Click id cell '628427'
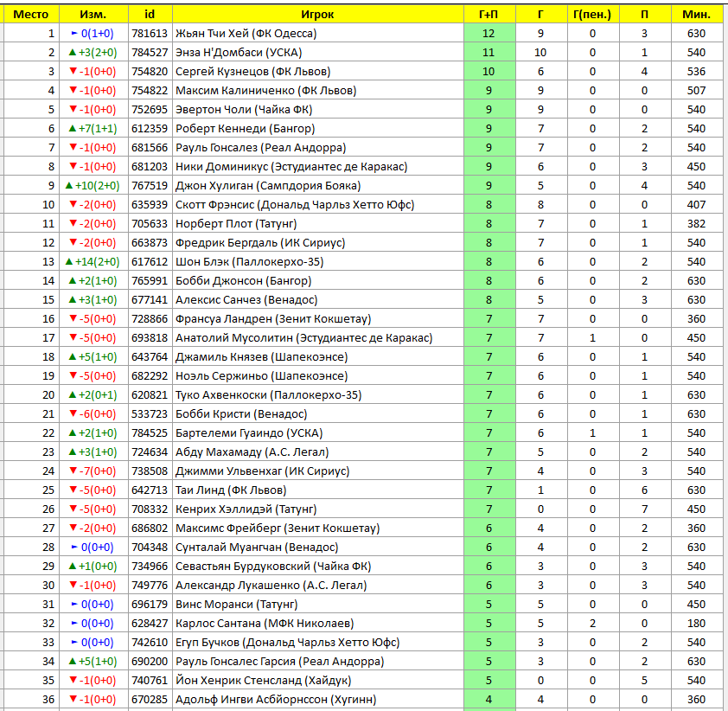This screenshot has height=711, width=728. (x=150, y=624)
